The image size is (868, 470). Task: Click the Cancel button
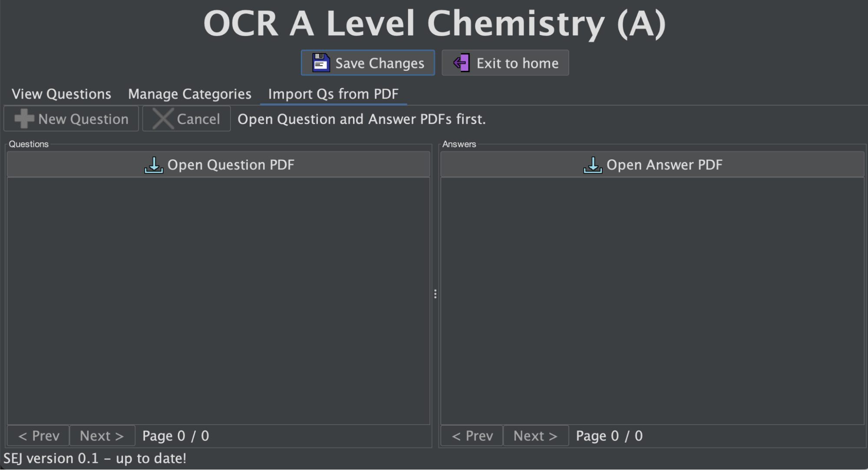[x=187, y=119]
